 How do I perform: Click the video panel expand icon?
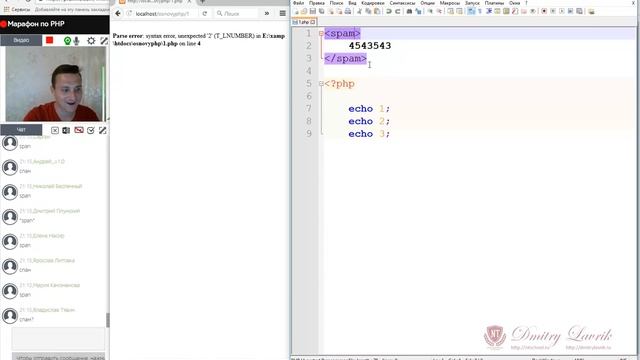(x=104, y=40)
